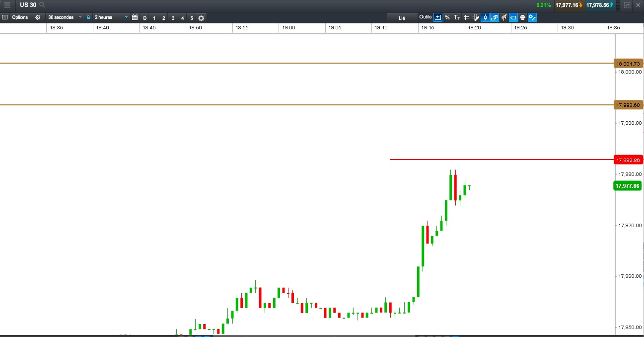Click the panel drag handle beside buy price
Screen dimensions: 644x337
(618, 5)
